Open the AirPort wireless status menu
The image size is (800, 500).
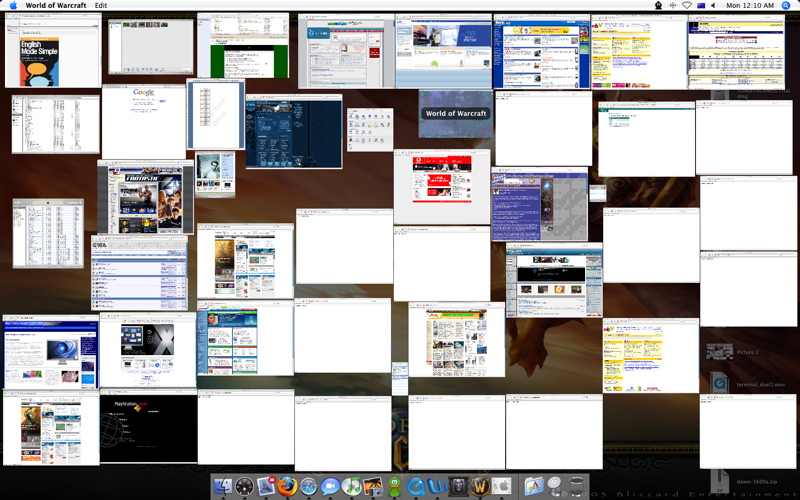pyautogui.click(x=686, y=6)
